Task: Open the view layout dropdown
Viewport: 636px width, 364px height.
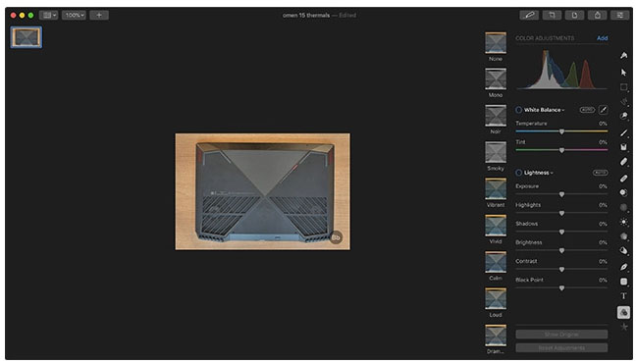Action: [x=49, y=15]
